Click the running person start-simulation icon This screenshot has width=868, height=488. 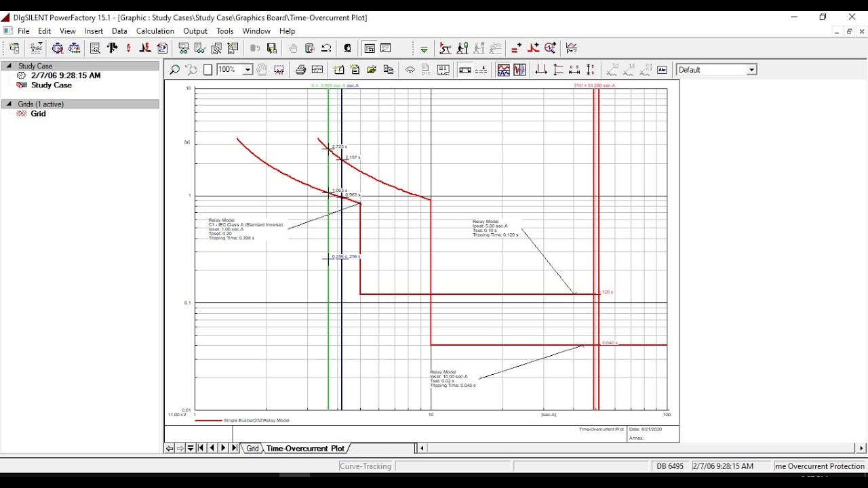pos(446,48)
